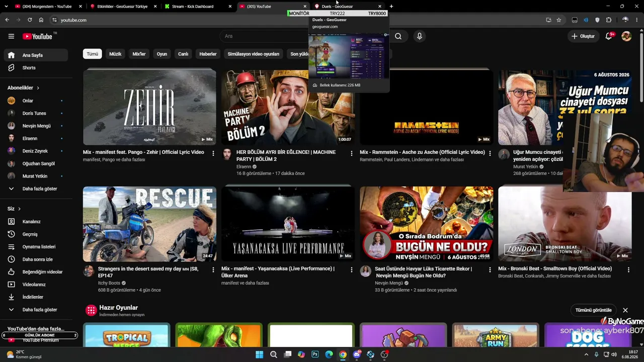Viewport: 644px width, 362px height.
Task: Go back in the browser
Action: [7, 20]
